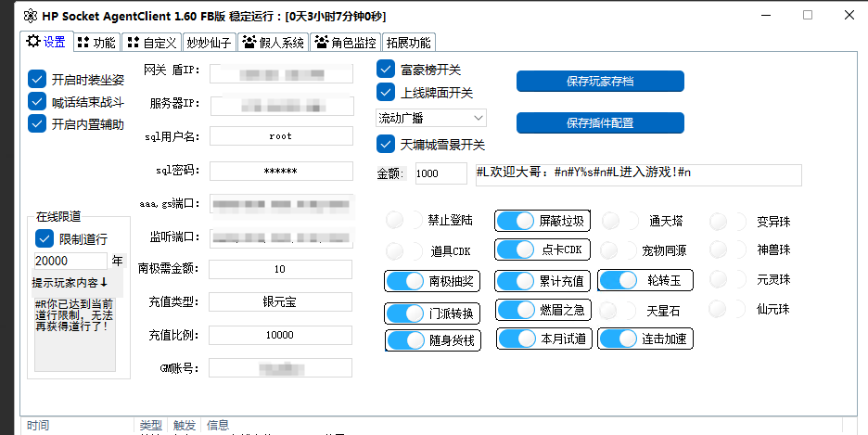
Task: Open the 假人系统 tab
Action: click(274, 43)
